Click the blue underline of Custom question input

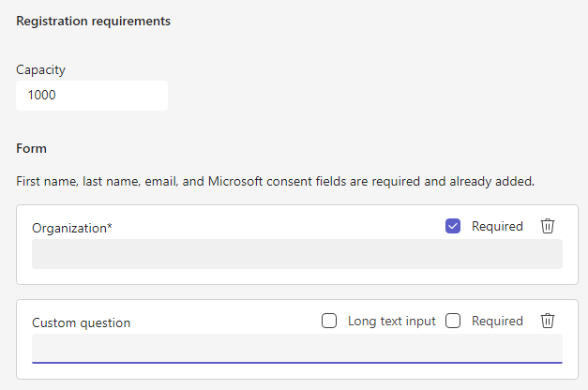pos(297,363)
